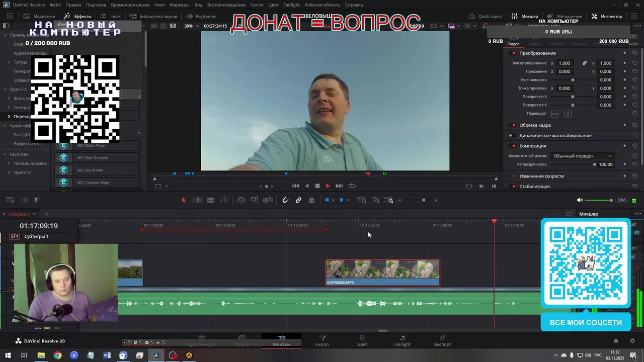Click the Detail Zoom icon
The image size is (644, 362).
pos(376,200)
